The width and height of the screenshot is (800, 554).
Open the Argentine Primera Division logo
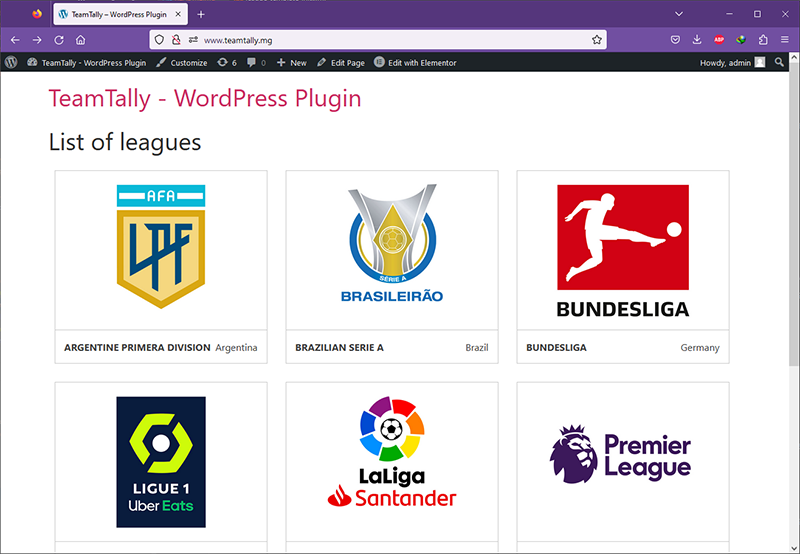(x=161, y=246)
